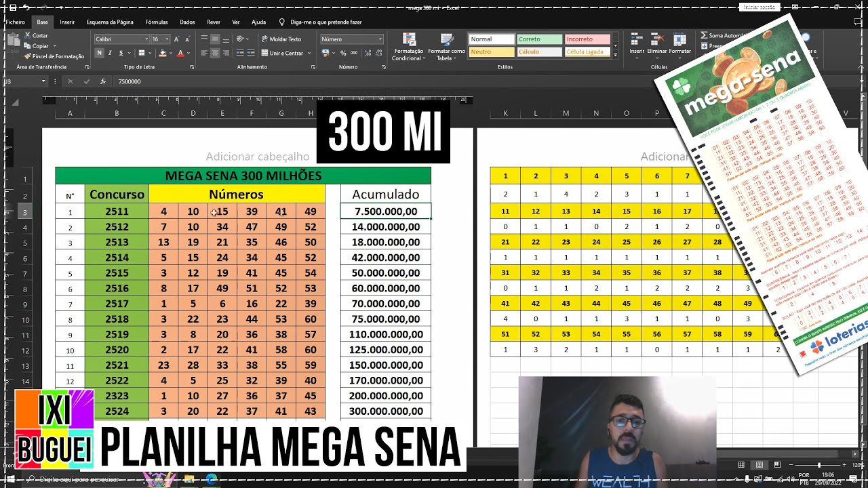This screenshot has width=868, height=488.
Task: Click the Copiar (copy) icon
Action: coord(27,46)
